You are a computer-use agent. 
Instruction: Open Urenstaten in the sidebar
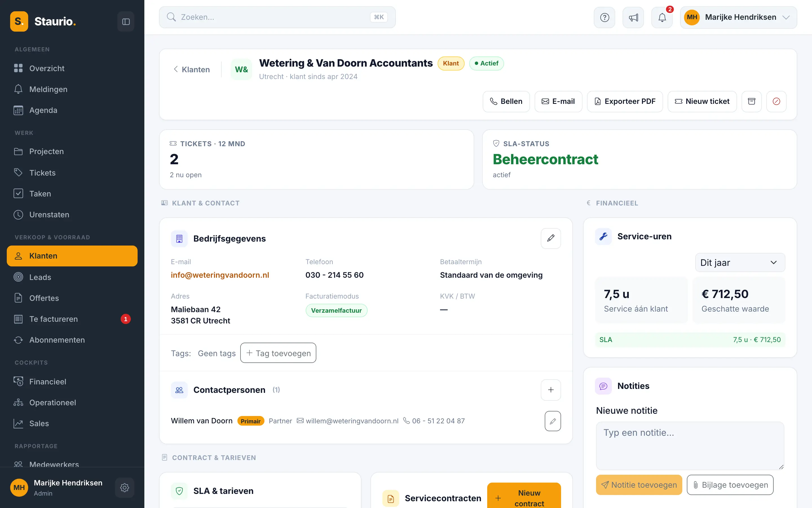[72, 214]
